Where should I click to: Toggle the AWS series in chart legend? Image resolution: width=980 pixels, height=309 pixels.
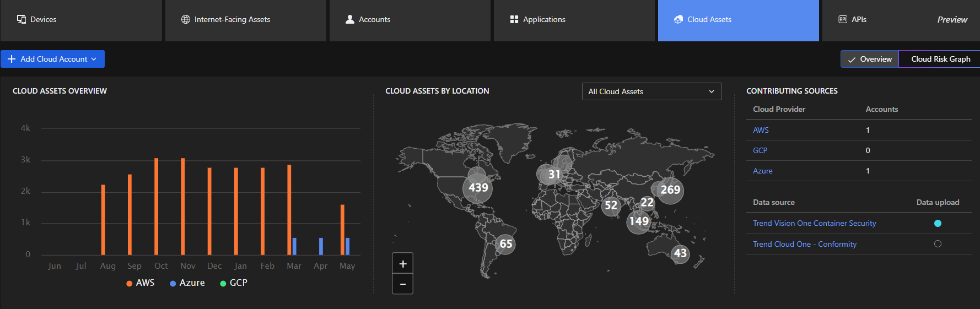click(x=141, y=283)
